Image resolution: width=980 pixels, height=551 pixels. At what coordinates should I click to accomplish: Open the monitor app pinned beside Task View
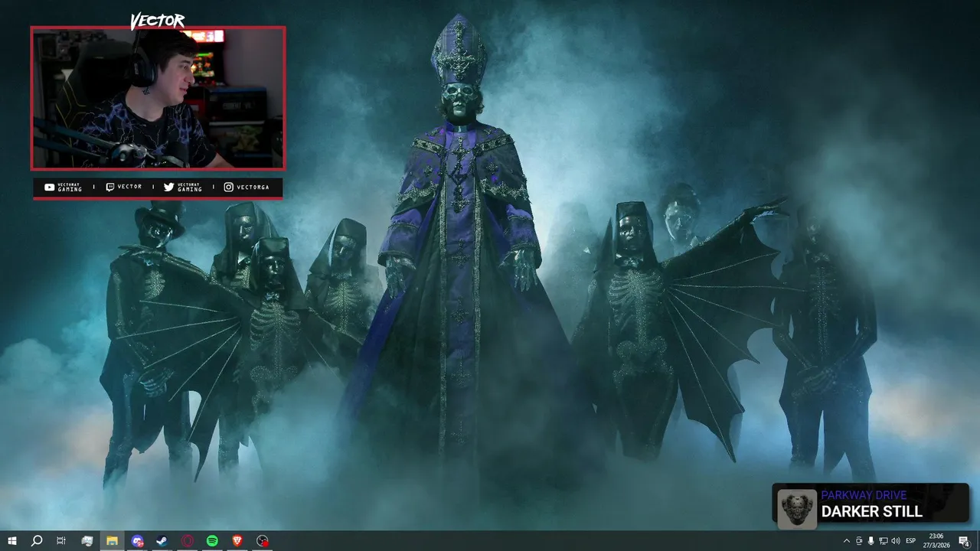tap(87, 541)
